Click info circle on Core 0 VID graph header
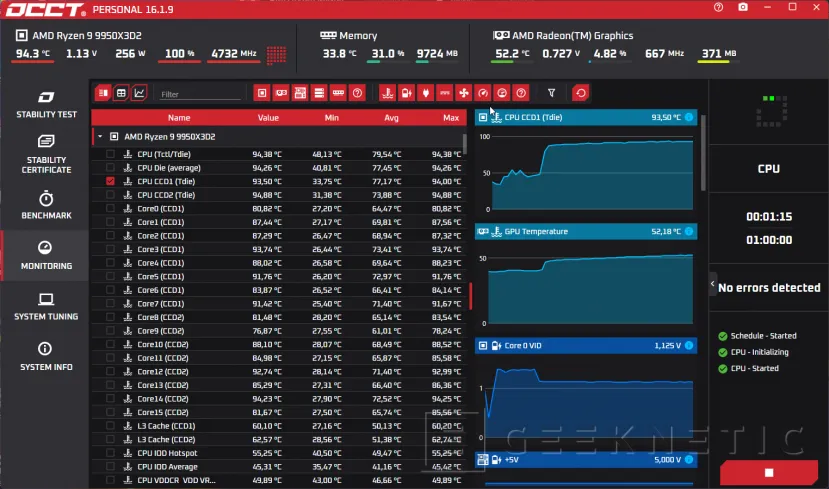 (x=689, y=345)
